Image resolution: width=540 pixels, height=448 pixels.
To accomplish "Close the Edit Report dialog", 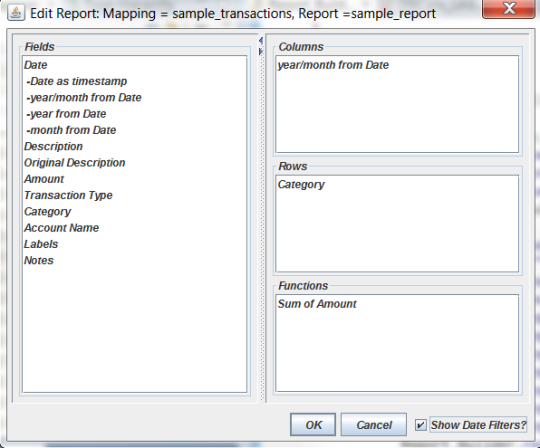I will click(x=509, y=9).
